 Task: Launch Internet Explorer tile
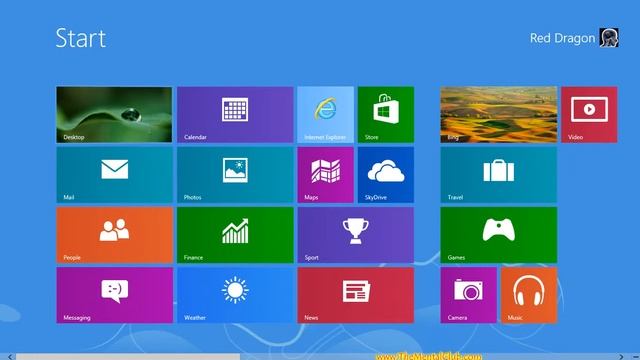(325, 114)
